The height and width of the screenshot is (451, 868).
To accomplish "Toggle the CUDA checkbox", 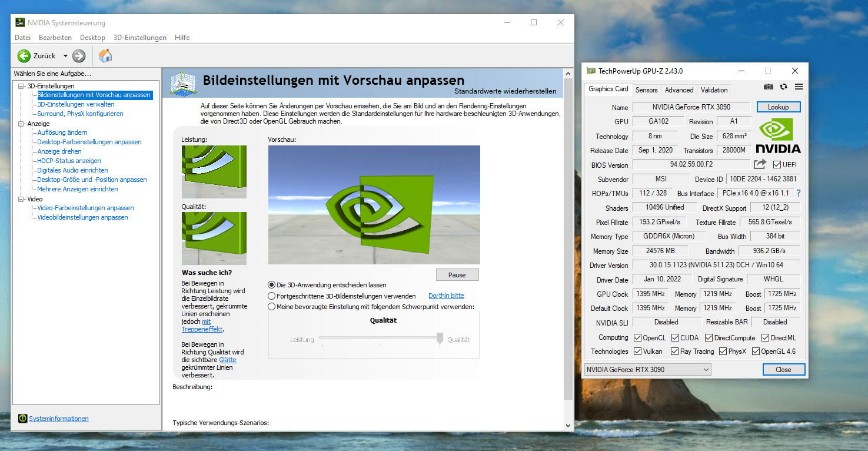I will pyautogui.click(x=675, y=338).
